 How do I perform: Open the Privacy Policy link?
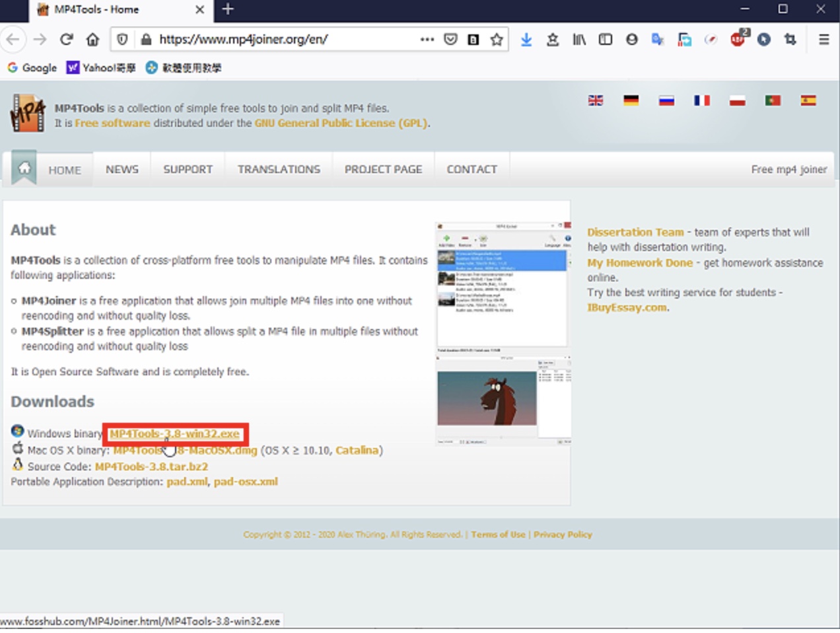[563, 535]
